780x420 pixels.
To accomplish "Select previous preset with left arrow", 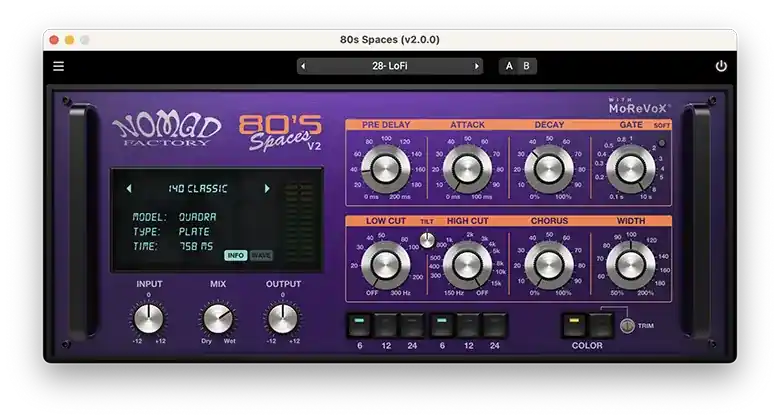I will pos(303,66).
